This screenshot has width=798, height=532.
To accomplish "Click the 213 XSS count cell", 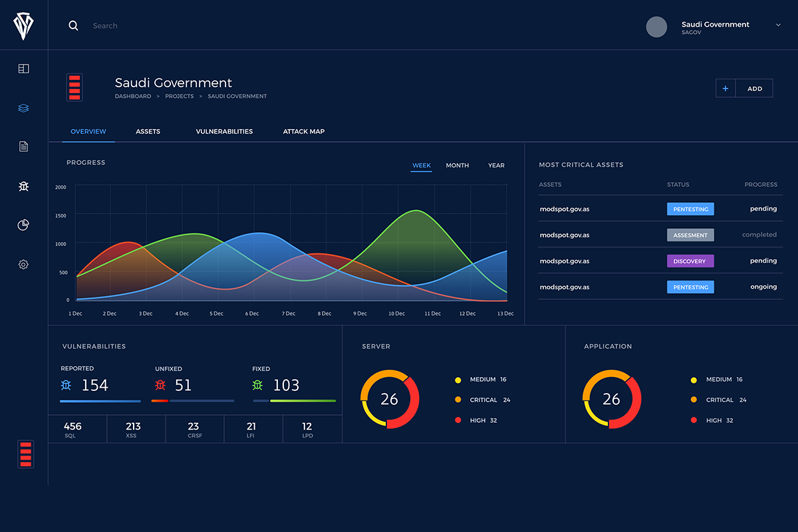I will pos(136,430).
